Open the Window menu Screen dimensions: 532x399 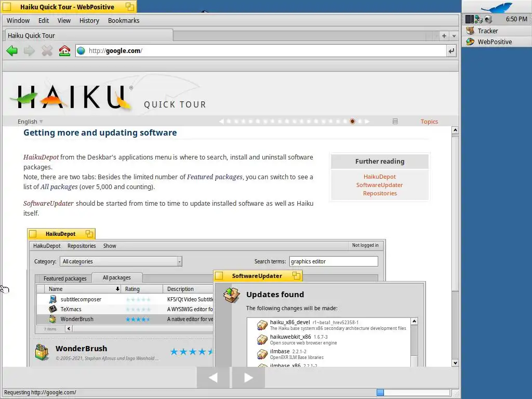18,20
